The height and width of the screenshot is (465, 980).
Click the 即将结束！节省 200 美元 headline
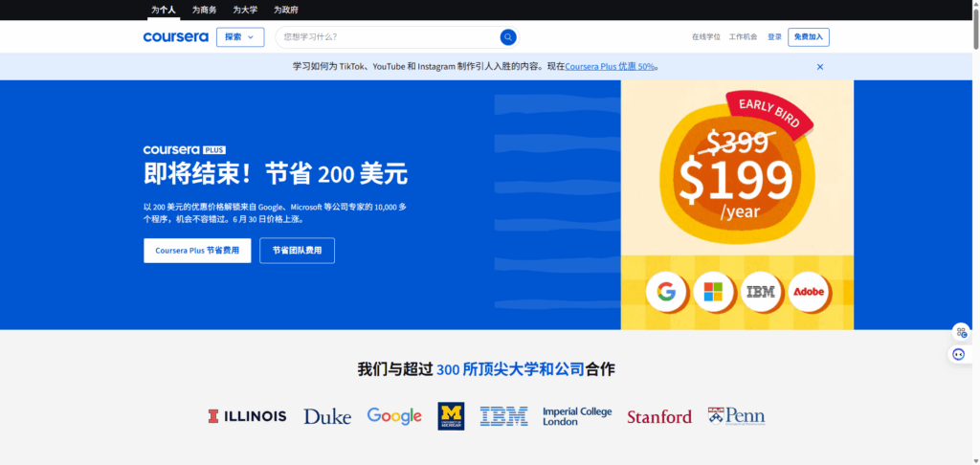(276, 174)
